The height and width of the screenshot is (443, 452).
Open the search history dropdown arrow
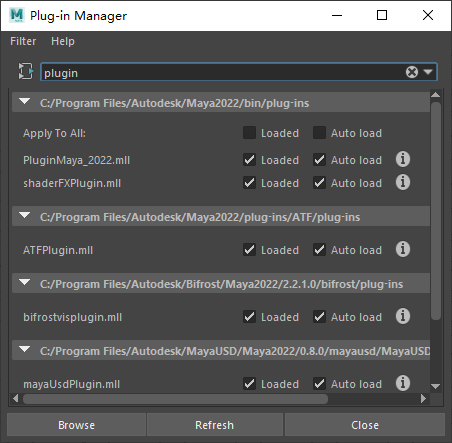pyautogui.click(x=428, y=72)
